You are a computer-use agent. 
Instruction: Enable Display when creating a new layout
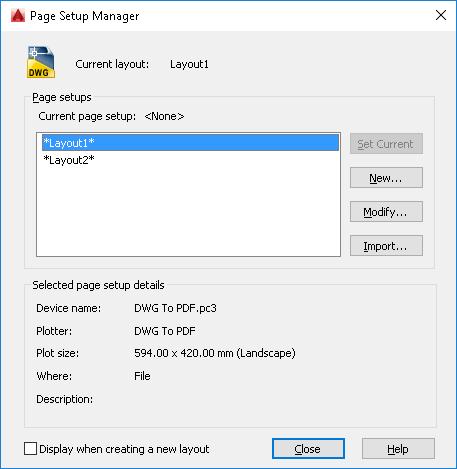[x=30, y=449]
